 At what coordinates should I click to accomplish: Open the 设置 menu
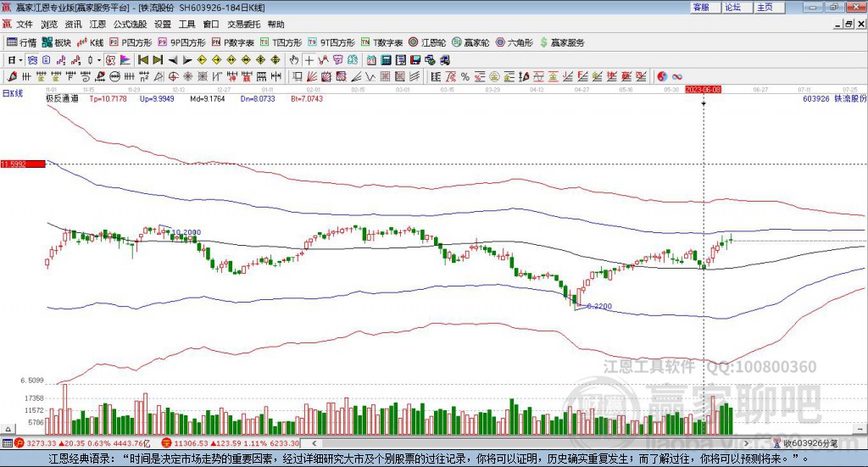[163, 25]
